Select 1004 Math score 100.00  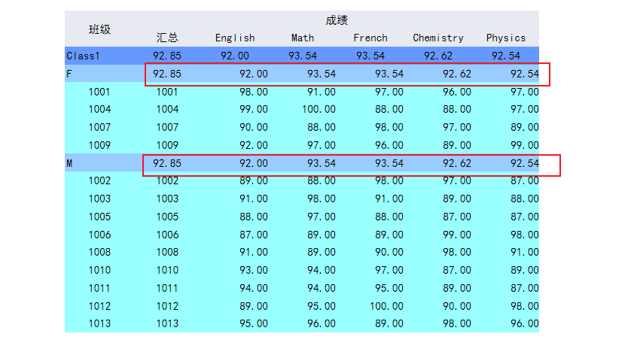[319, 109]
